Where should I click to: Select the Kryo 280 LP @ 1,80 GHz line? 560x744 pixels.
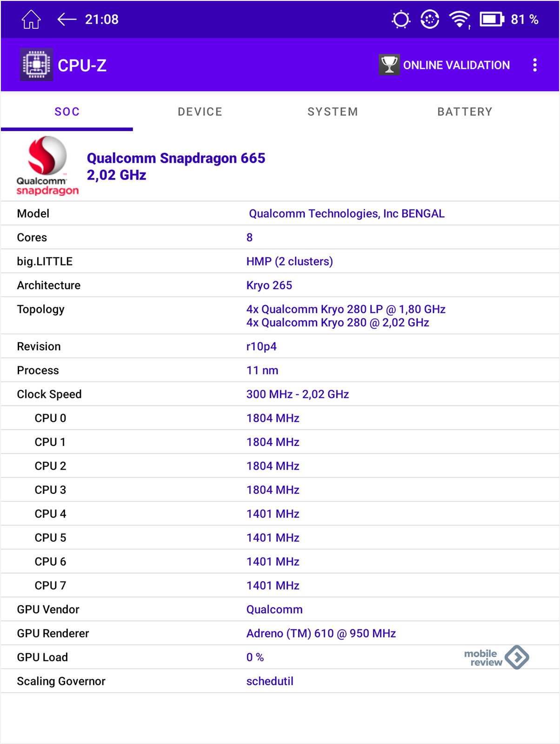pos(346,309)
